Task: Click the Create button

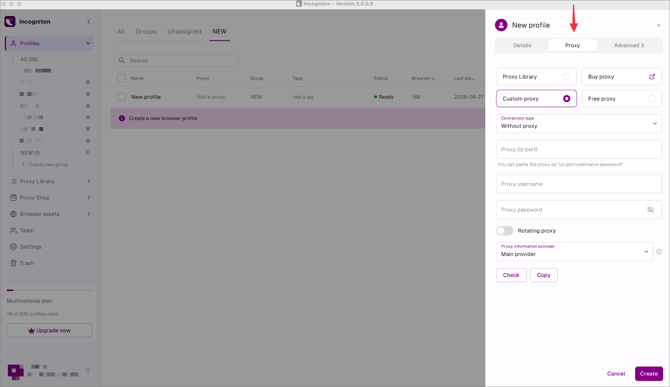Action: pos(649,374)
